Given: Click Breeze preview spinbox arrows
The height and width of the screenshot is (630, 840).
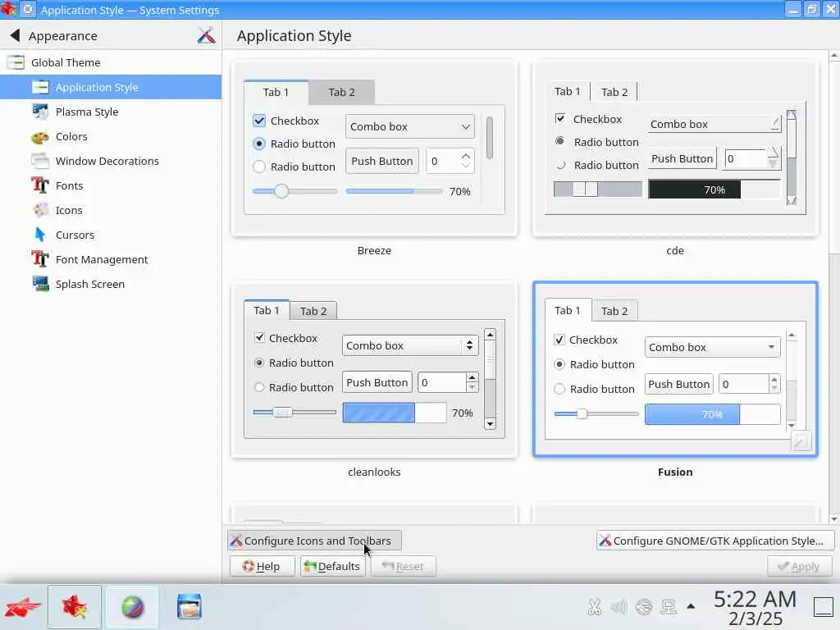Looking at the screenshot, I should pos(466,161).
